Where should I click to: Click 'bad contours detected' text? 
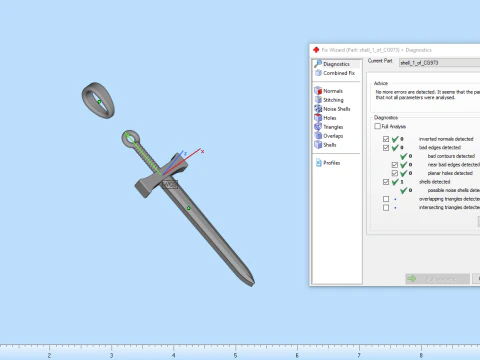(x=451, y=156)
